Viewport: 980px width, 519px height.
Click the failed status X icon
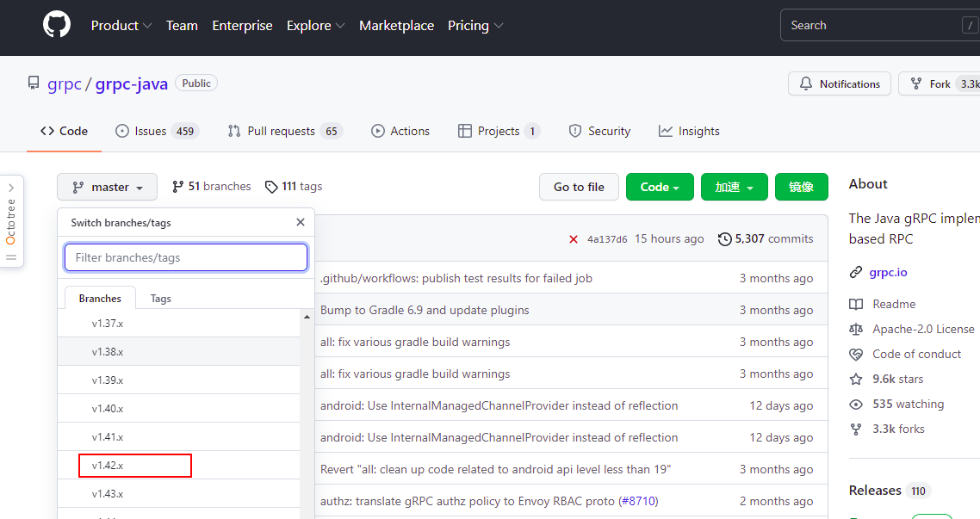point(574,239)
